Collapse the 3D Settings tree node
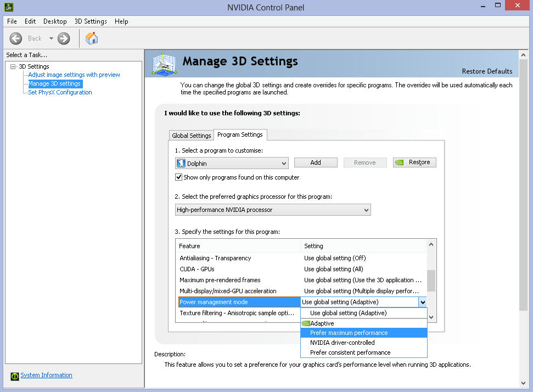 [13, 66]
